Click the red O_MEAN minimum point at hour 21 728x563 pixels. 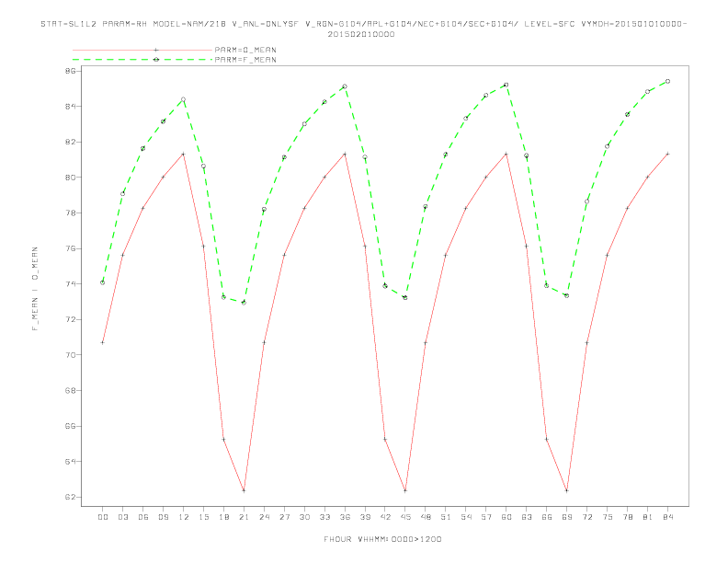(x=244, y=490)
